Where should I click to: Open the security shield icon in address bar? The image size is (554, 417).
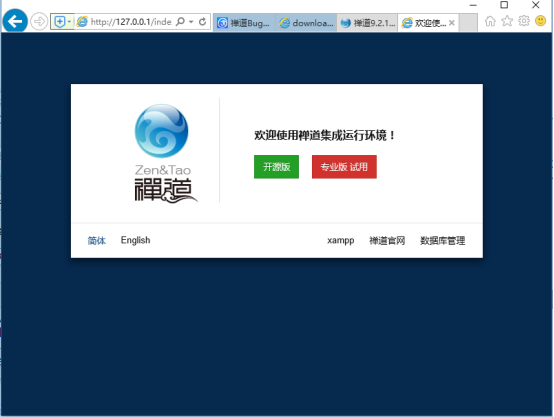(x=60, y=22)
